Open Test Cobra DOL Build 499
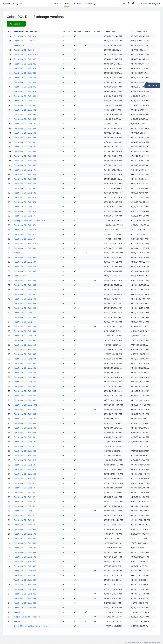Screen dimensions: 163x644 pyautogui.click(x=25, y=561)
